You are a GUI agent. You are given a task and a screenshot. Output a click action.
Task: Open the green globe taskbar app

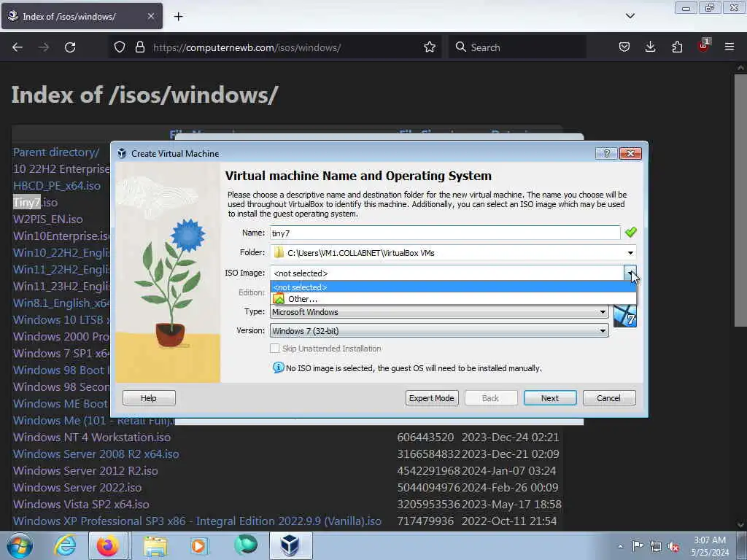coord(246,545)
